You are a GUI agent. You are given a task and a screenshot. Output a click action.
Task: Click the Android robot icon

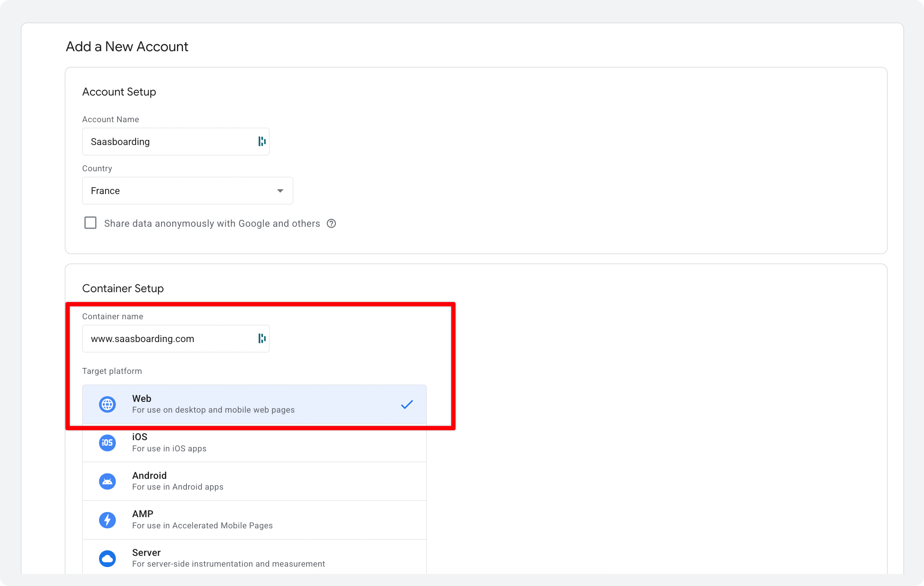(x=107, y=481)
